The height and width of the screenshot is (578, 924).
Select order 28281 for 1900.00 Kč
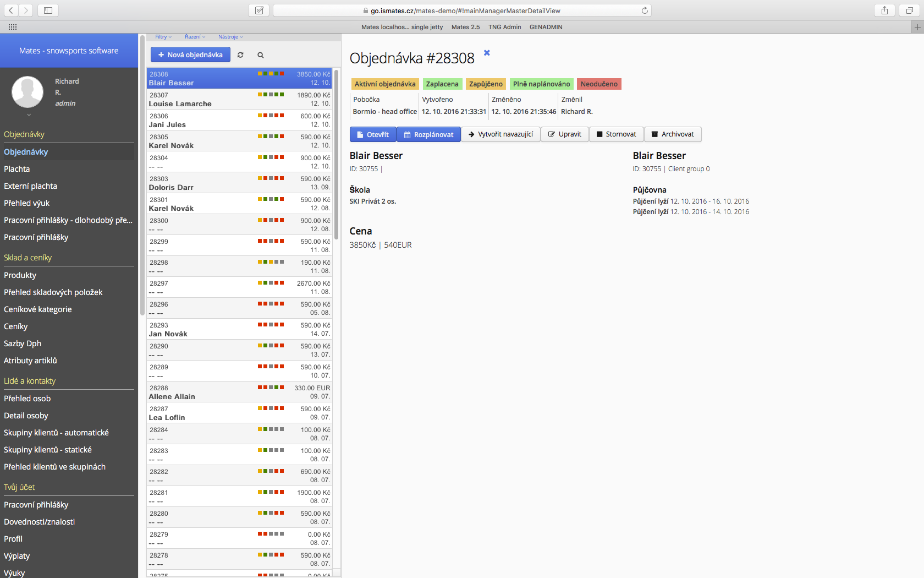tap(239, 497)
